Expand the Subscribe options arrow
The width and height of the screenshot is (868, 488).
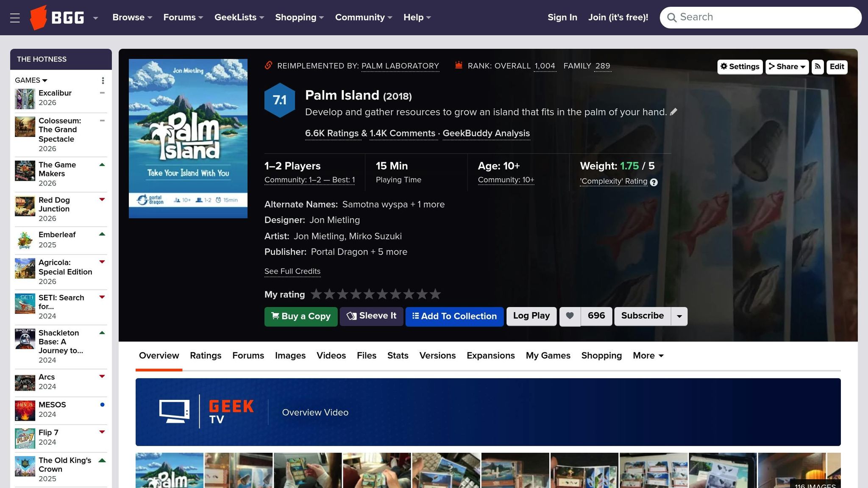679,316
